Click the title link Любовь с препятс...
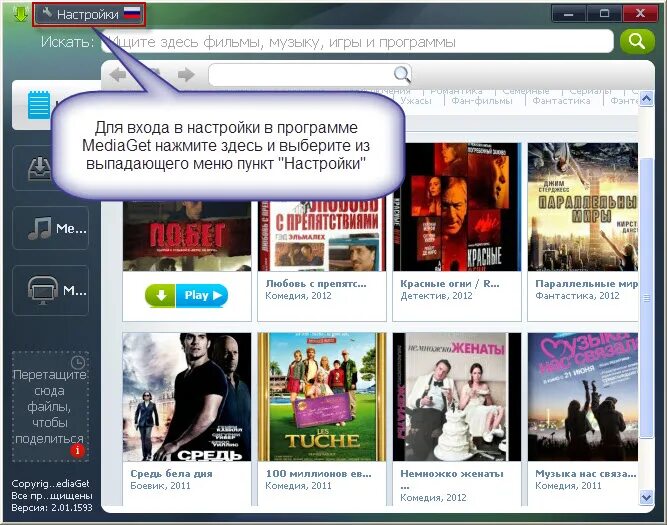667x525 pixels. [x=316, y=284]
